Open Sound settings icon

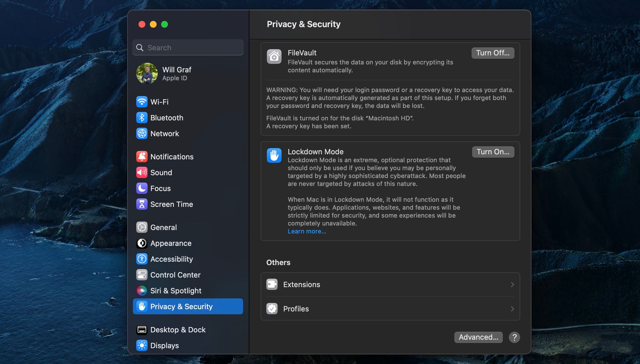(x=142, y=172)
